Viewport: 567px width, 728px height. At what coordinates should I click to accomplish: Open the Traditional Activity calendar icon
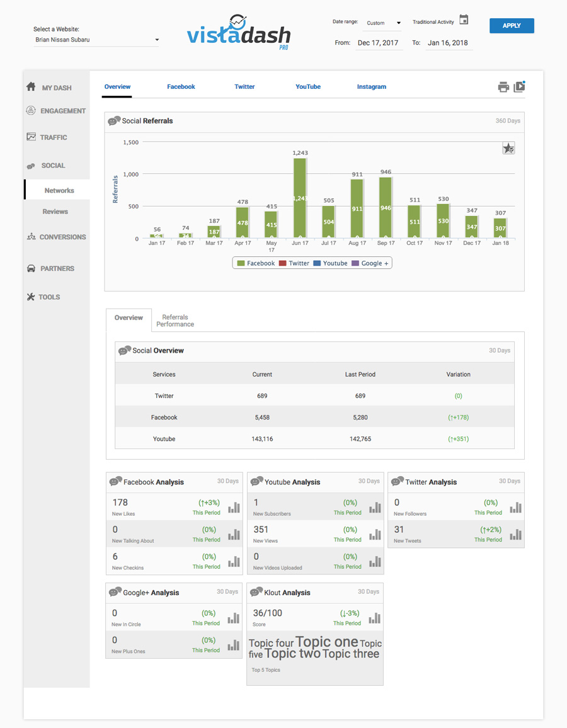click(x=464, y=20)
